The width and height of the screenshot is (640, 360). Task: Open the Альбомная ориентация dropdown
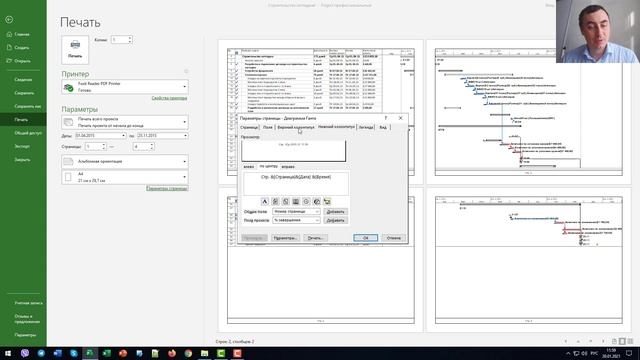pos(125,161)
